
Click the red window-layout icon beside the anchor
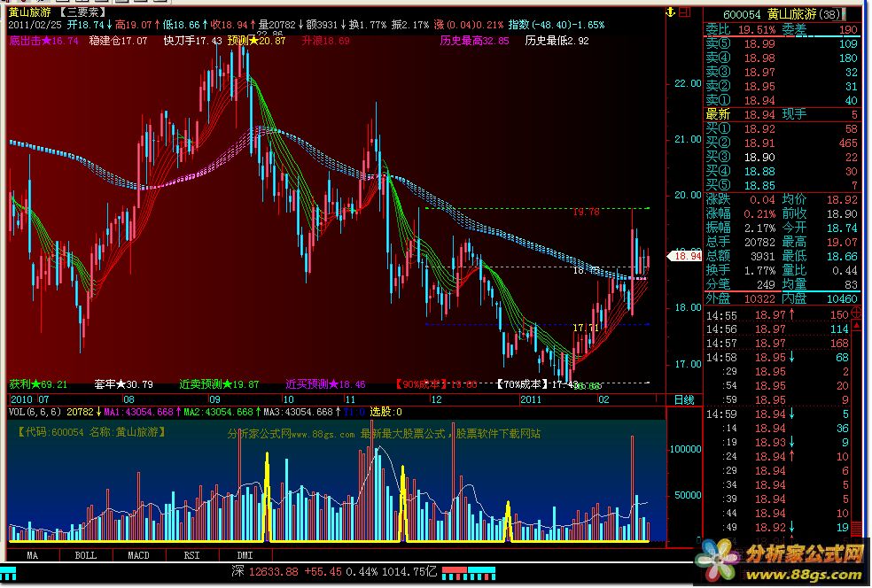pos(685,12)
